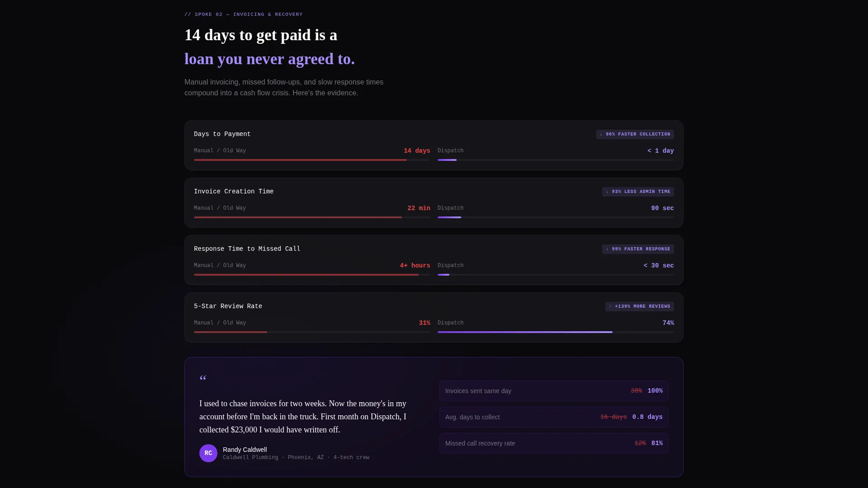Click the RC avatar circle
The width and height of the screenshot is (868, 488).
[x=208, y=453]
